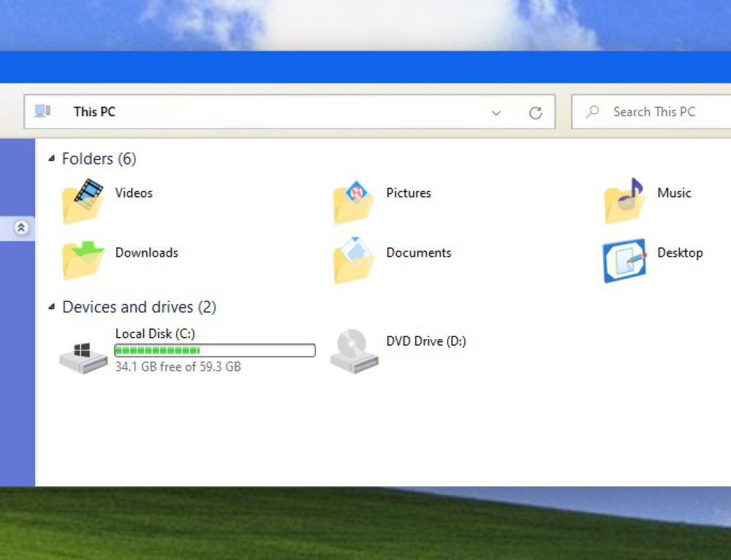Click the This PC breadcrumb text

[x=94, y=112]
